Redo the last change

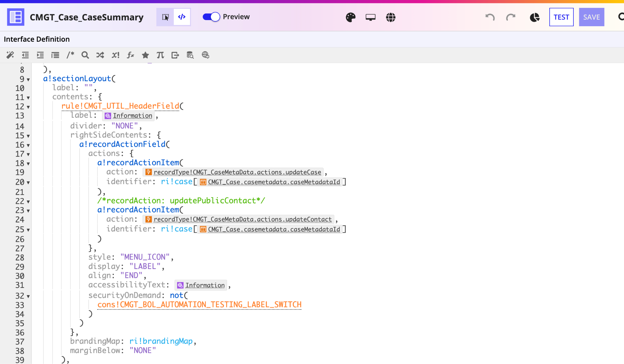pos(511,17)
